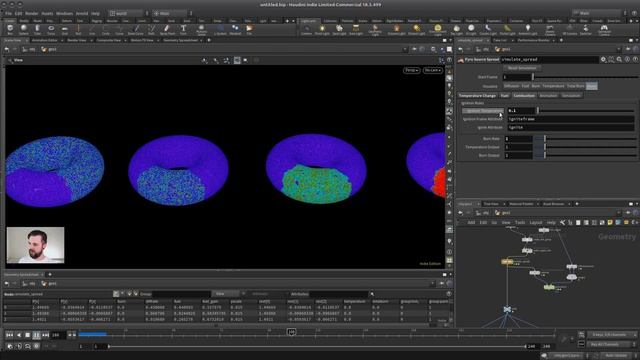This screenshot has width=640, height=360.
Task: Select the Platonic Solids shelf tool
Action: point(201,29)
